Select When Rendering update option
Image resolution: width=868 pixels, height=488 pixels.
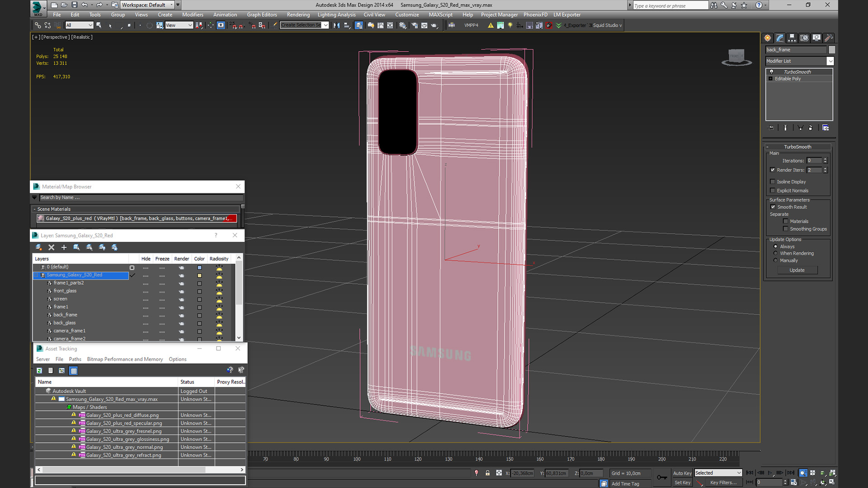click(x=776, y=253)
